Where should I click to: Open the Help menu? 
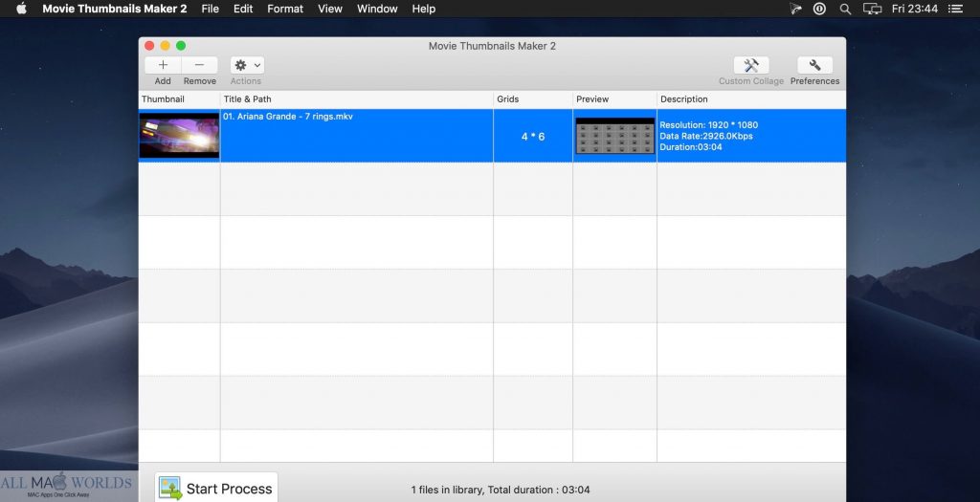click(424, 9)
